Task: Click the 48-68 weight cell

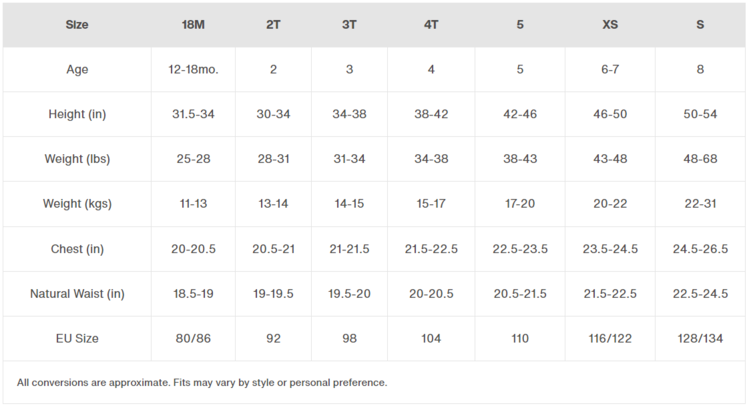Action: [x=700, y=159]
